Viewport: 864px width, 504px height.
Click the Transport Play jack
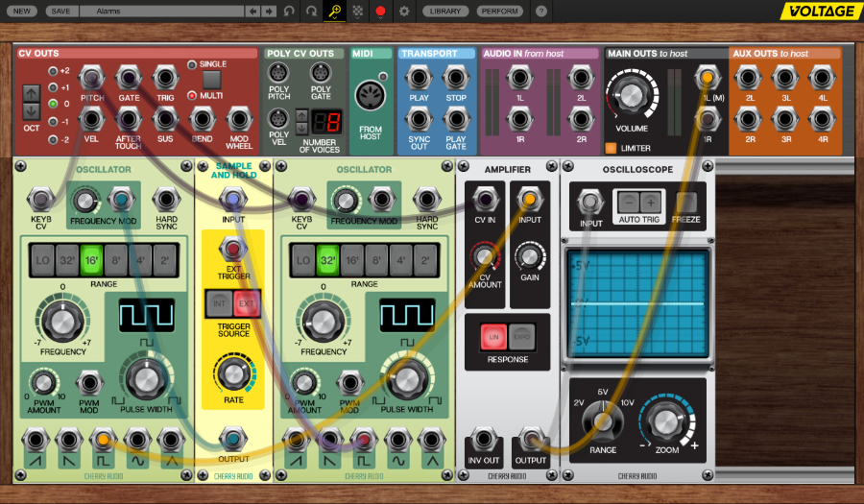pos(418,78)
